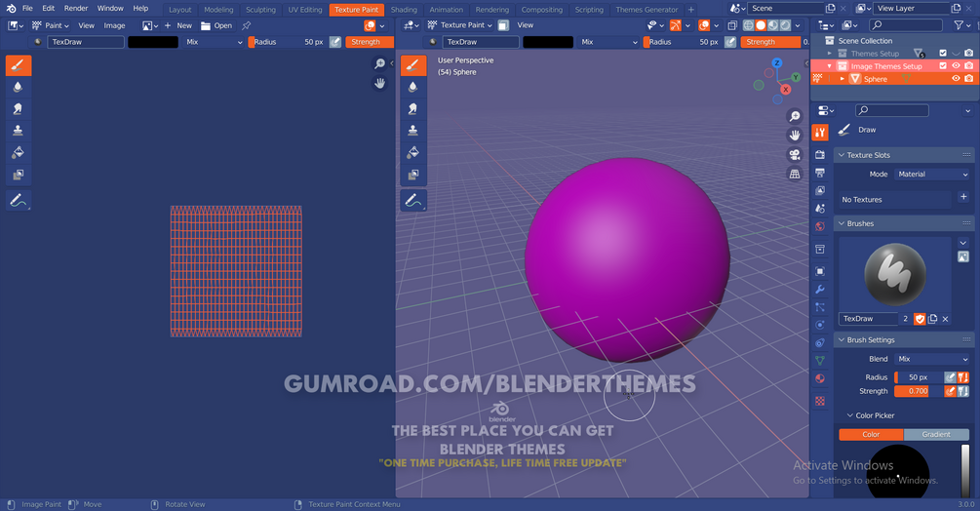Hide the Sphere object in viewport
The image size is (980, 511).
point(956,79)
